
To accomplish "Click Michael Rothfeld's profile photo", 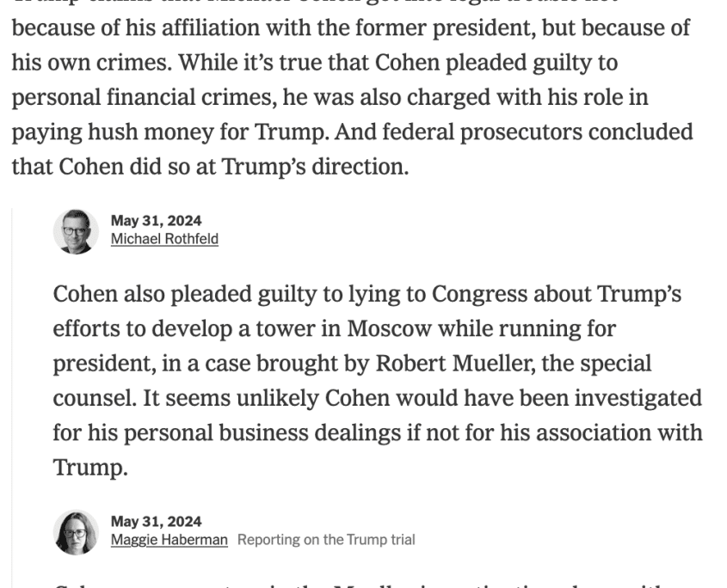I will pos(76,231).
